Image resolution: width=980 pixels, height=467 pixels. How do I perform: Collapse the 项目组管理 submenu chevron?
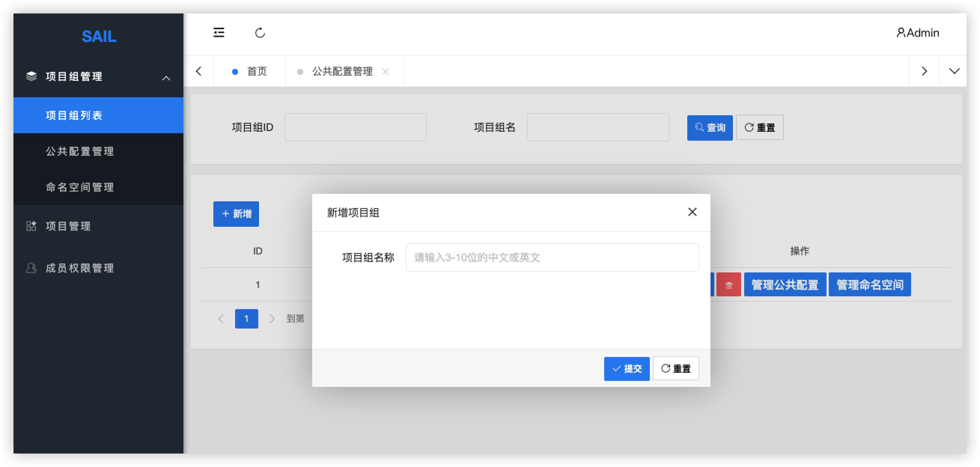(x=167, y=78)
